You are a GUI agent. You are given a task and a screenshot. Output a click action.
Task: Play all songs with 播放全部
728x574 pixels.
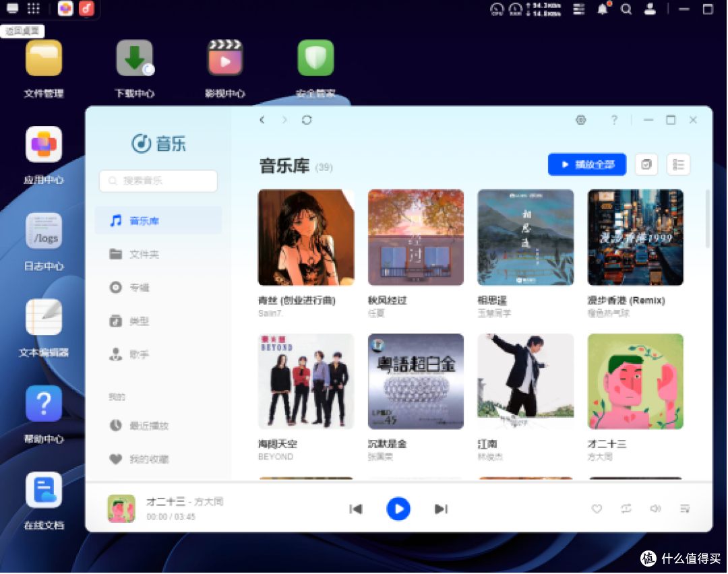pyautogui.click(x=587, y=165)
